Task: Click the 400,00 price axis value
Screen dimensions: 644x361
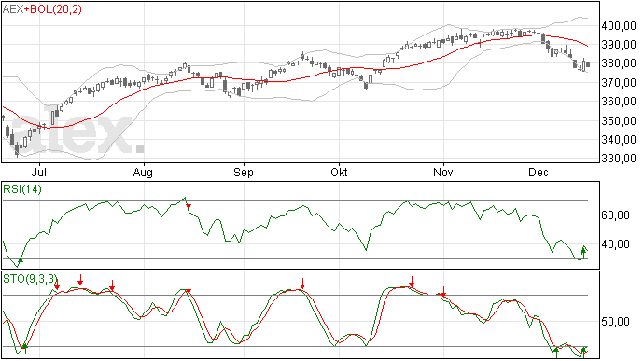Action: (619, 26)
